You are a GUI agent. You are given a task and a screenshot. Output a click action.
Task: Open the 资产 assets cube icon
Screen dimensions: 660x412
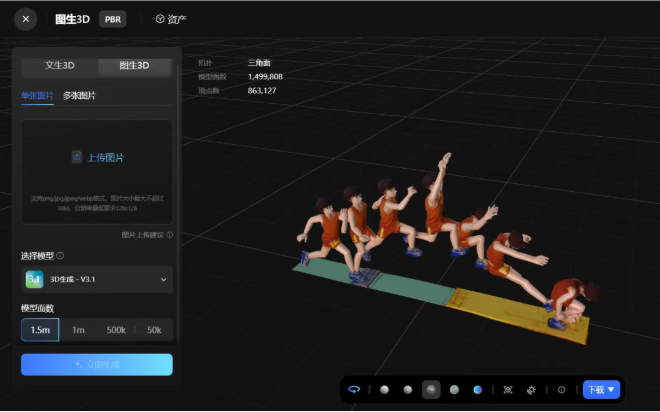click(x=160, y=19)
